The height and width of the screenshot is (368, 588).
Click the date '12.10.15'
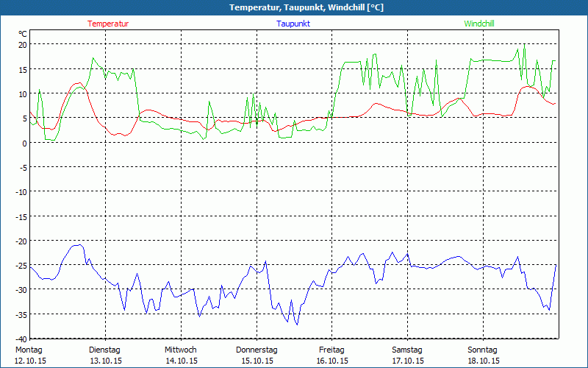(30, 361)
